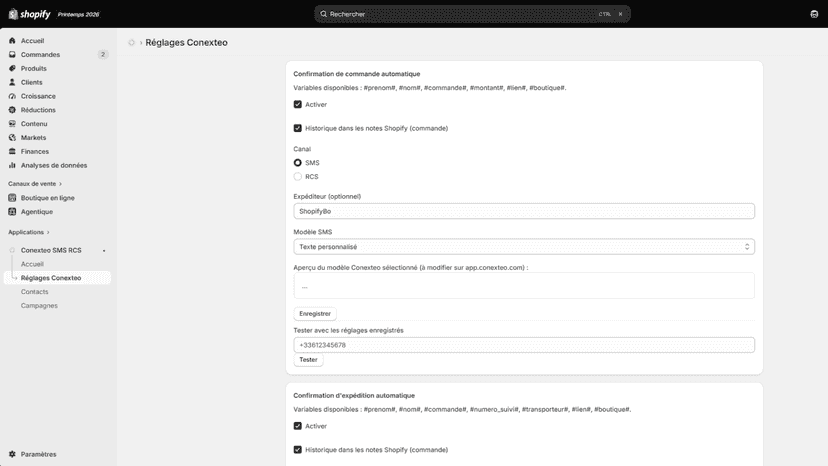Open the Campagnes submenu item

[39, 305]
